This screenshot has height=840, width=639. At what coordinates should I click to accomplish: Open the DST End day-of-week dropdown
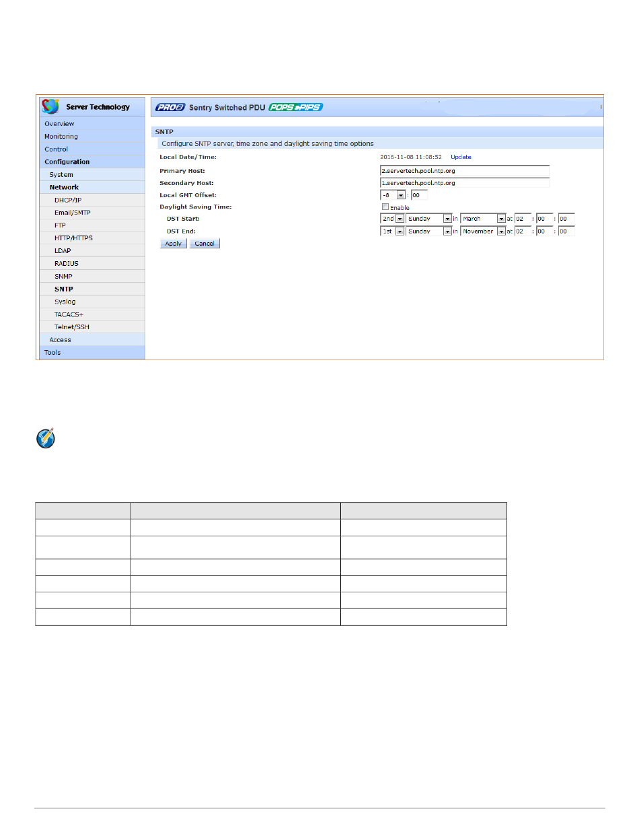coord(447,232)
